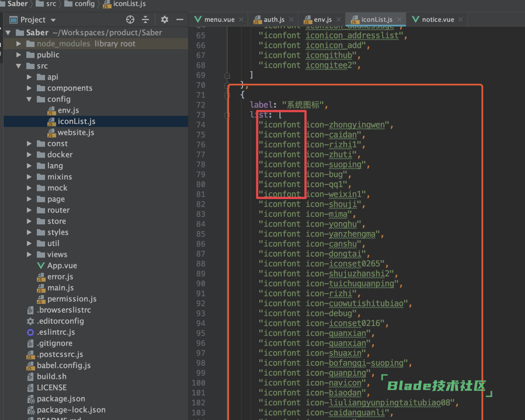525x420 pixels.
Task: Toggle code fold marker at line 73
Action: tap(227, 115)
